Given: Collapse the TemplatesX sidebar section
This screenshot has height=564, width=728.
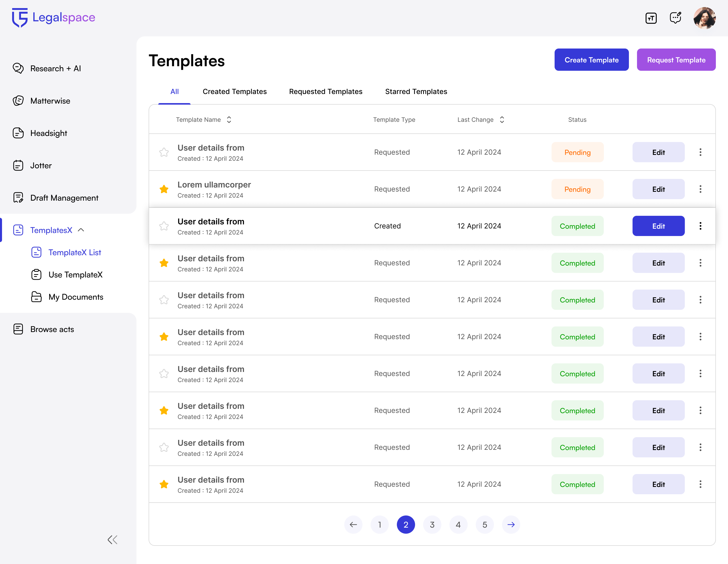Looking at the screenshot, I should [x=81, y=230].
